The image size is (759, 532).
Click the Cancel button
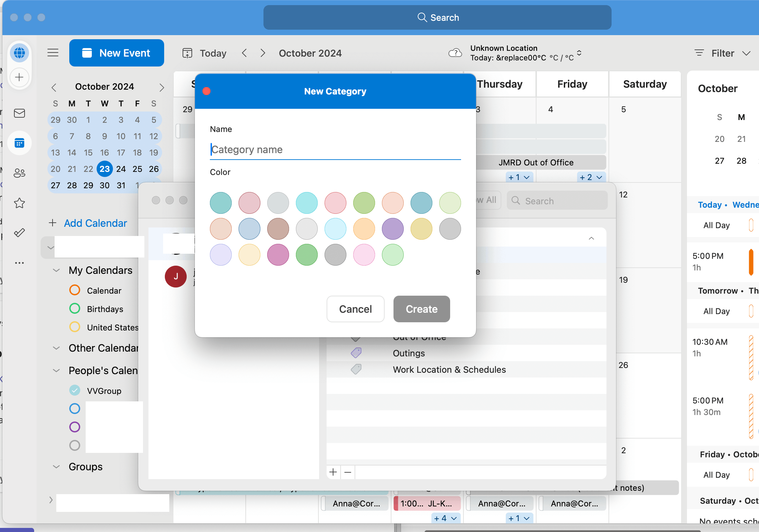[x=355, y=309]
